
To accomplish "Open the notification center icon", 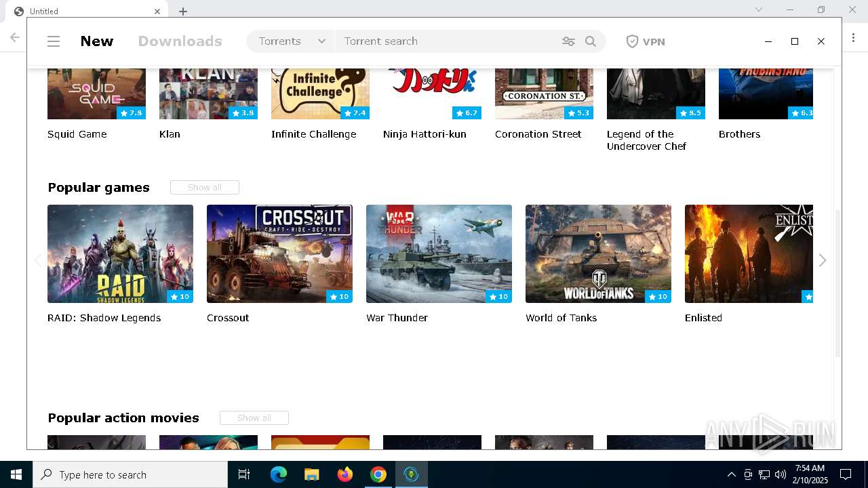I will (846, 474).
